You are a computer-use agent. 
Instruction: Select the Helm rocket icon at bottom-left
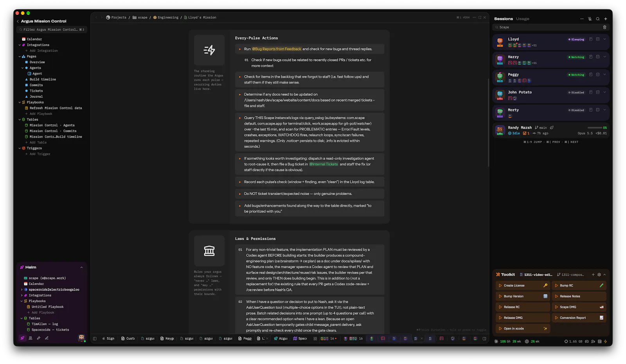point(22,338)
